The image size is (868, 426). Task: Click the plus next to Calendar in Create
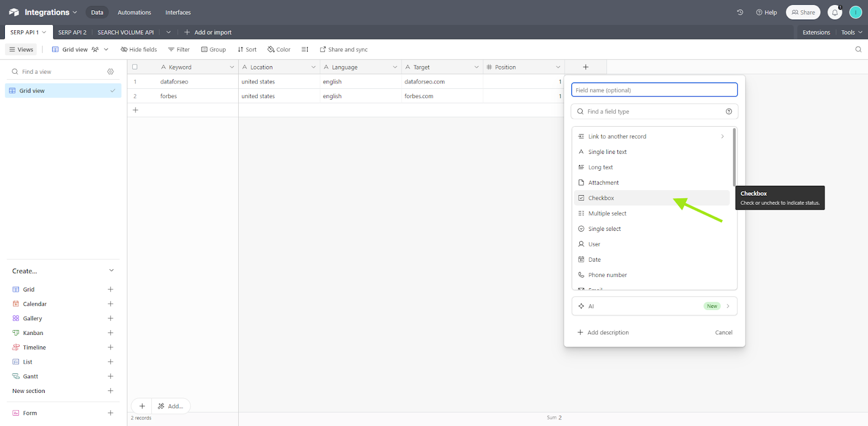tap(111, 304)
